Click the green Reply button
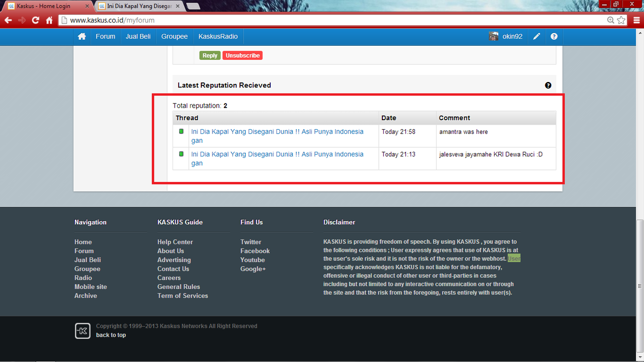The image size is (644, 362). pos(210,55)
